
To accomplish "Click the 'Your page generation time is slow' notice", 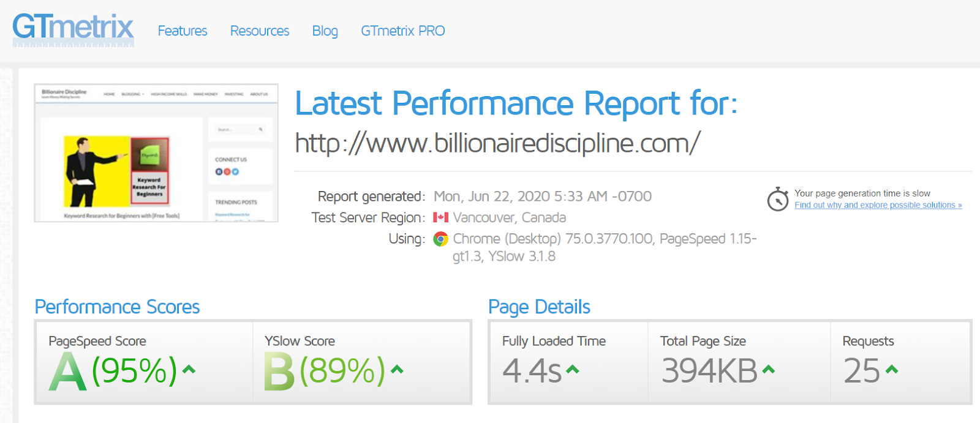I will click(862, 193).
